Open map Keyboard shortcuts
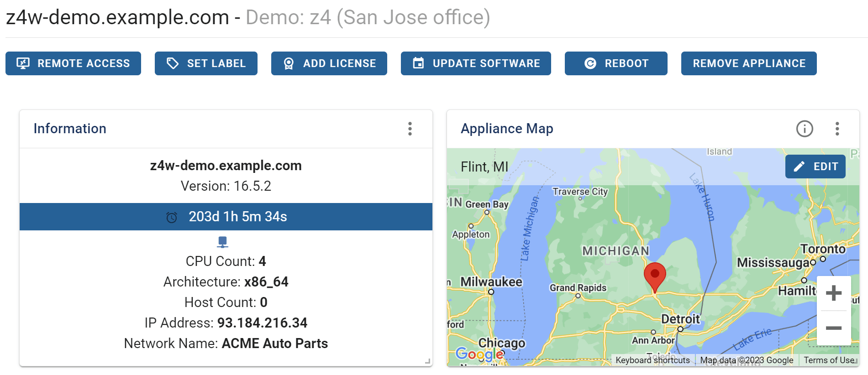Image resolution: width=868 pixels, height=375 pixels. (652, 360)
